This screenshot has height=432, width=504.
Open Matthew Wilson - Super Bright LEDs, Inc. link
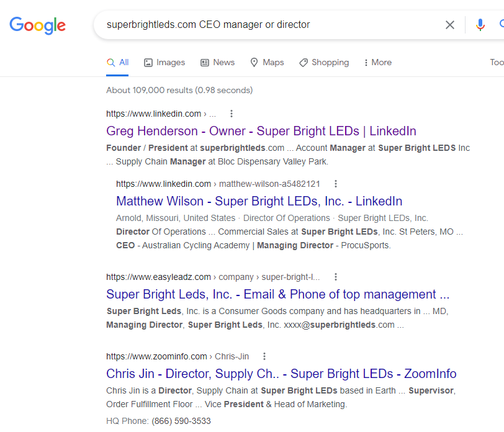259,201
